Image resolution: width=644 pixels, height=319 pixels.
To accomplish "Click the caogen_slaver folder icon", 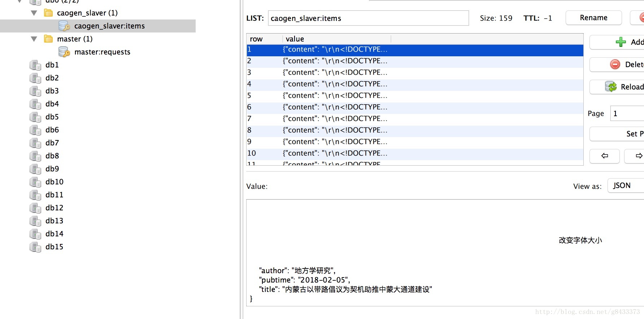I will tap(48, 13).
